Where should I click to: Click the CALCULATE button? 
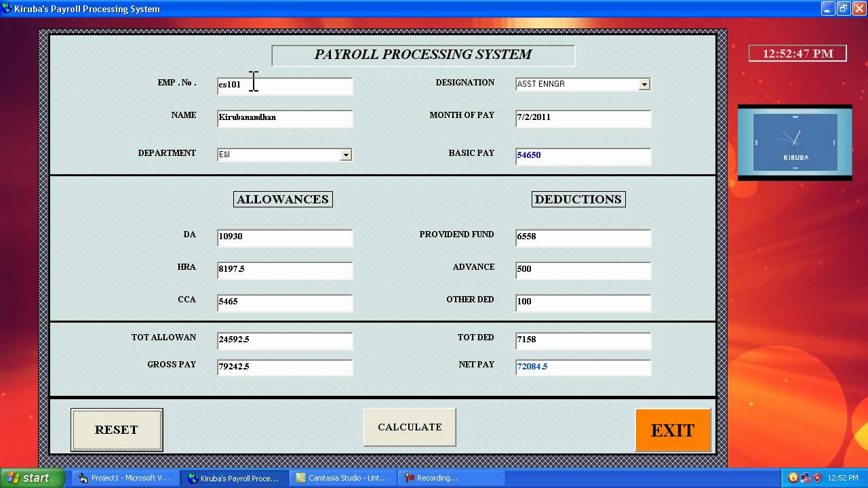(x=410, y=427)
